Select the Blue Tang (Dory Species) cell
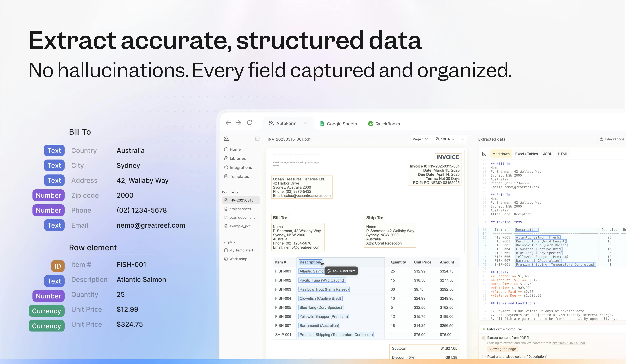 point(321,307)
